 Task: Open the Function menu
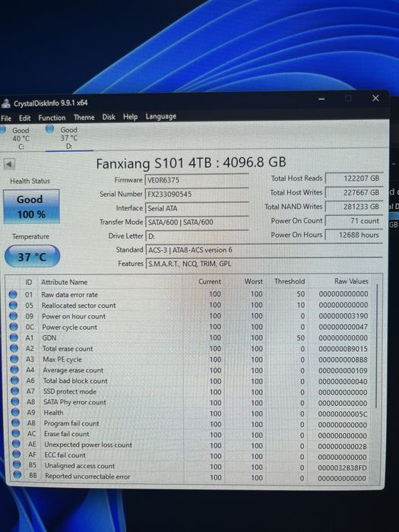(x=52, y=118)
